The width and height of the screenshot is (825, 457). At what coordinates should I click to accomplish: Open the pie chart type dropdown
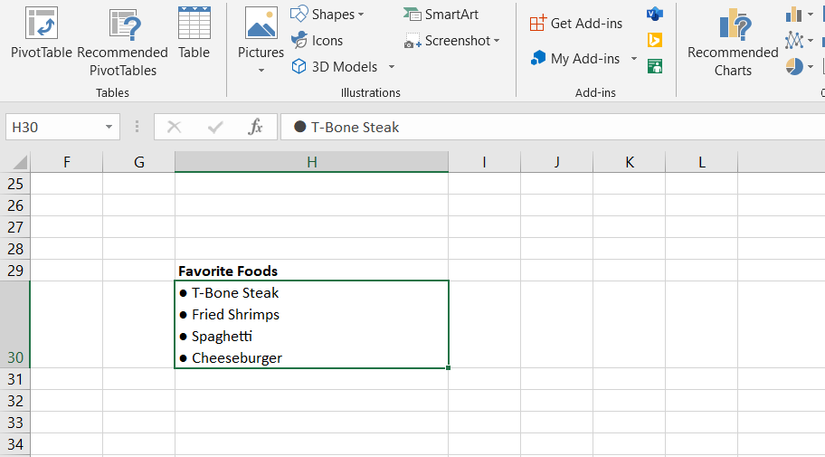811,66
